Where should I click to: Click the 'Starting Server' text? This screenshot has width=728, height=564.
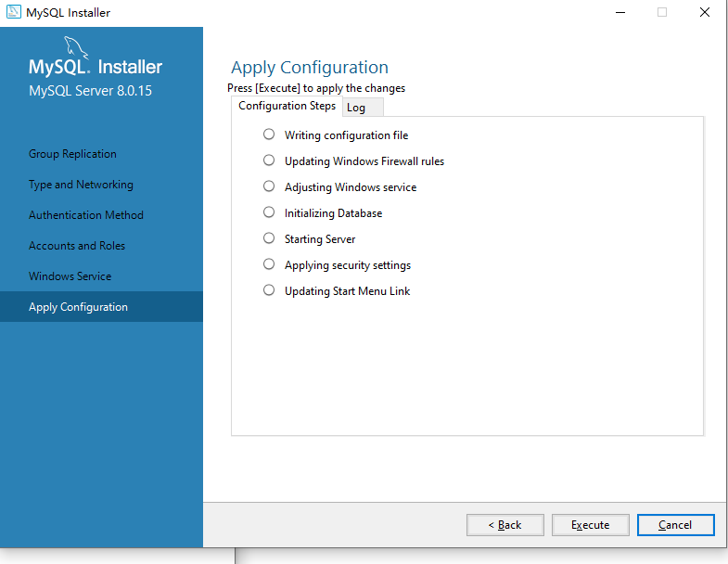[x=320, y=239]
